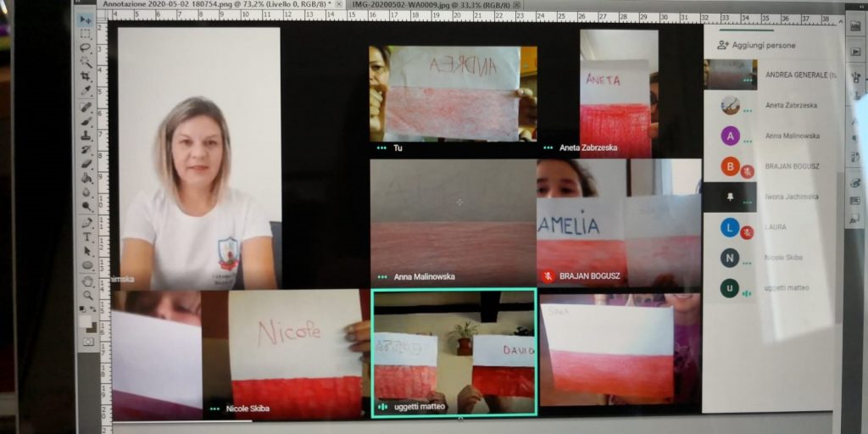
Task: Select the Annotazione 2020-05-02 document tab
Action: pos(212,5)
